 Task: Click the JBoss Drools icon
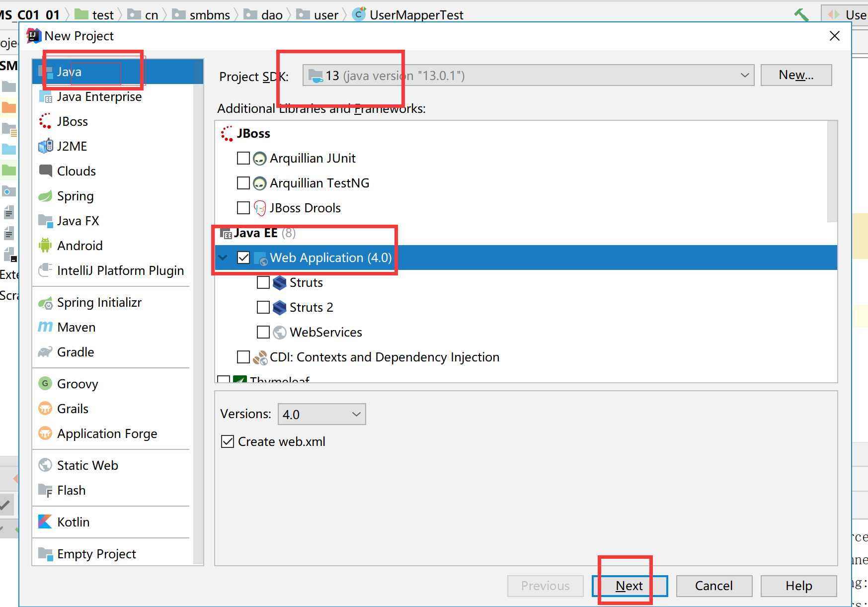click(260, 208)
